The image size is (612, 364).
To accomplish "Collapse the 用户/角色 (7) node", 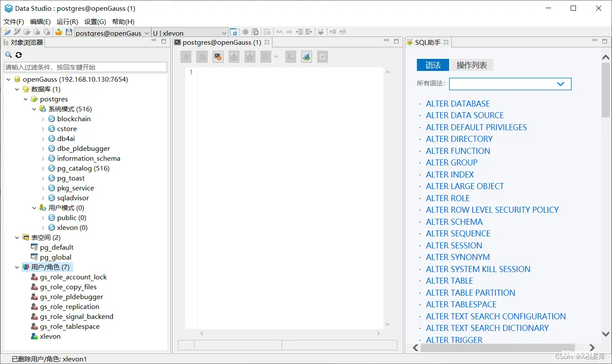I will click(17, 267).
